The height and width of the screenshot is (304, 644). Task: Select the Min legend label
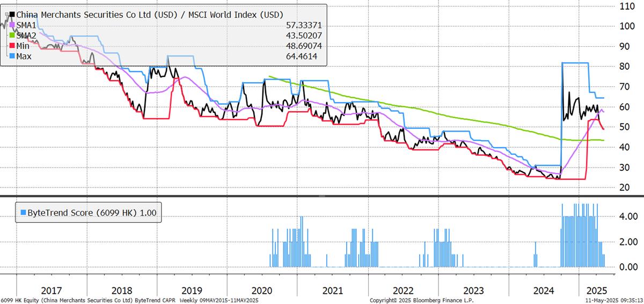(24, 46)
